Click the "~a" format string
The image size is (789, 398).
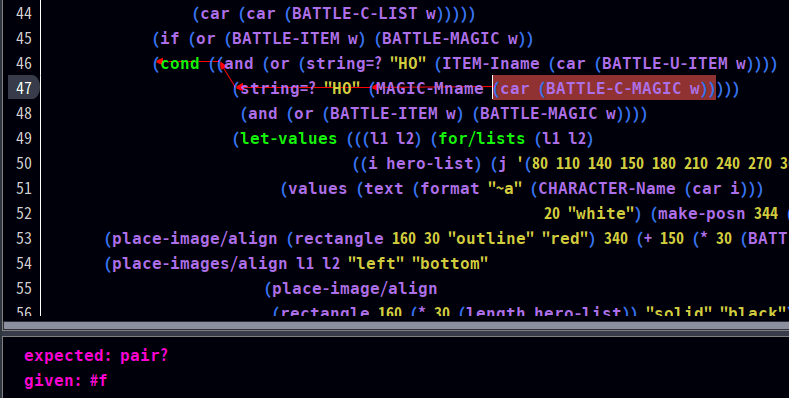(x=506, y=189)
